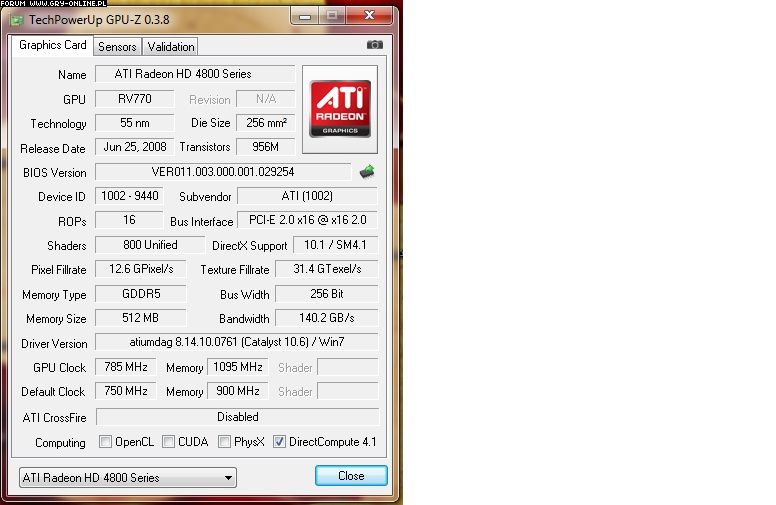Click the Default Clock field 750 MHz
The width and height of the screenshot is (776, 505).
click(x=126, y=391)
